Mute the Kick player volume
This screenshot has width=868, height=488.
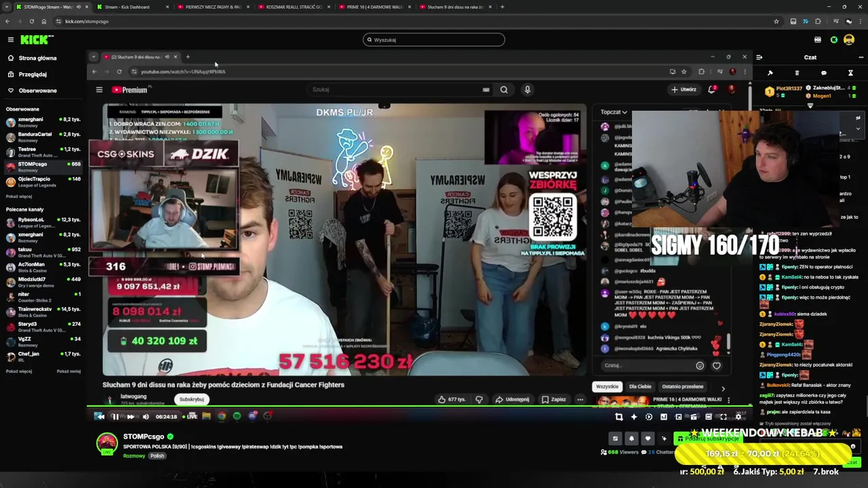click(x=145, y=417)
